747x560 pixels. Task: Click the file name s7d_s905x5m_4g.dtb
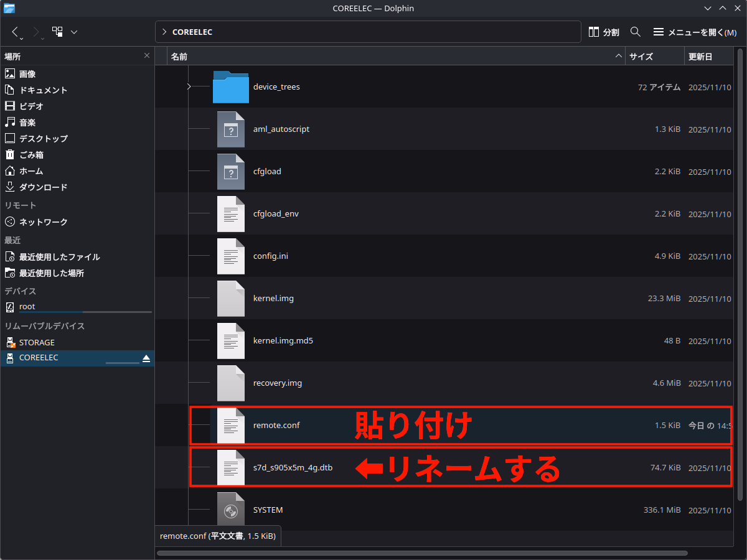tap(293, 467)
